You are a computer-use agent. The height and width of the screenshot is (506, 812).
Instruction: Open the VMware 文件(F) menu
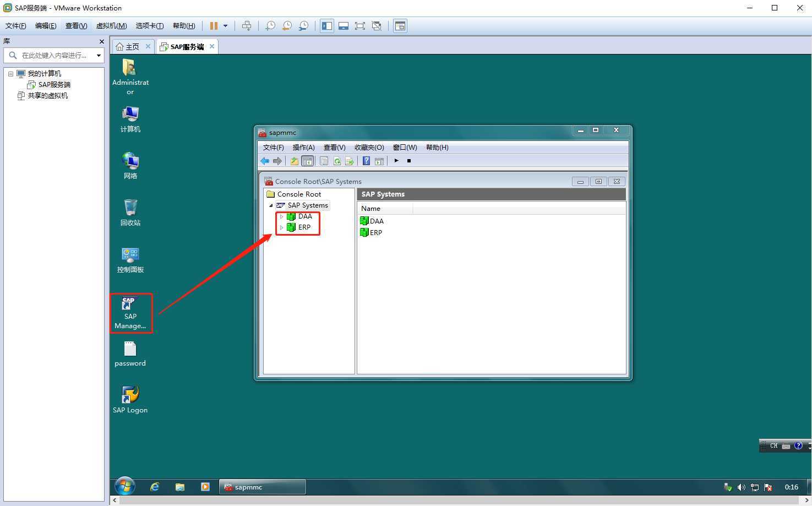click(x=16, y=26)
